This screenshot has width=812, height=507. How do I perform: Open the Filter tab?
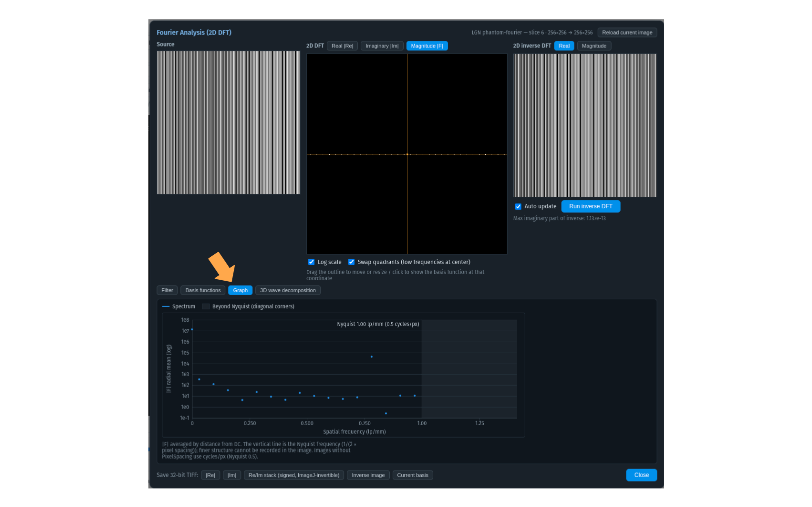167,290
